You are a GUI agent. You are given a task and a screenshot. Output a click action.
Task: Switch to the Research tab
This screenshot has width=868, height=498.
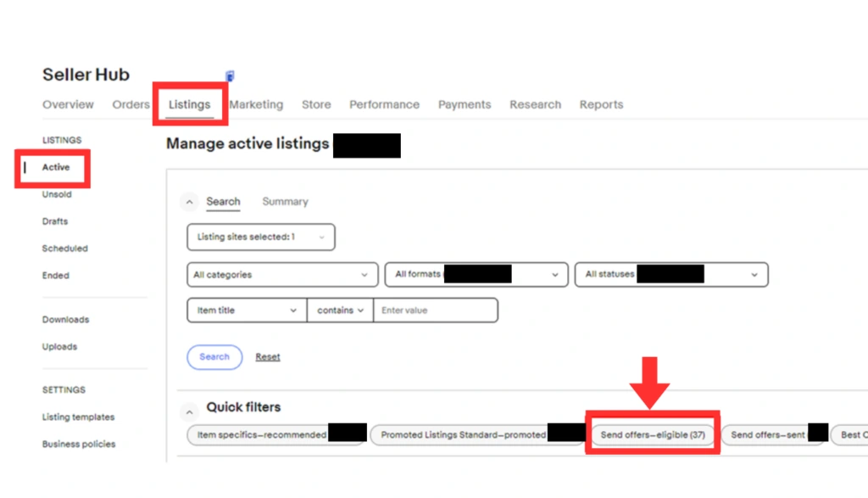pyautogui.click(x=536, y=104)
